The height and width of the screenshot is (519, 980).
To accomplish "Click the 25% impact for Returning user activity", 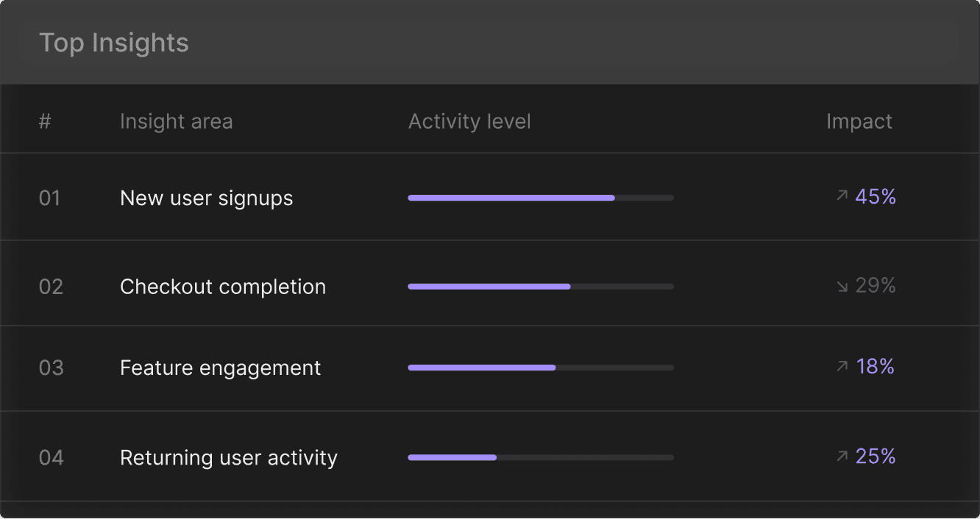I will (x=876, y=456).
